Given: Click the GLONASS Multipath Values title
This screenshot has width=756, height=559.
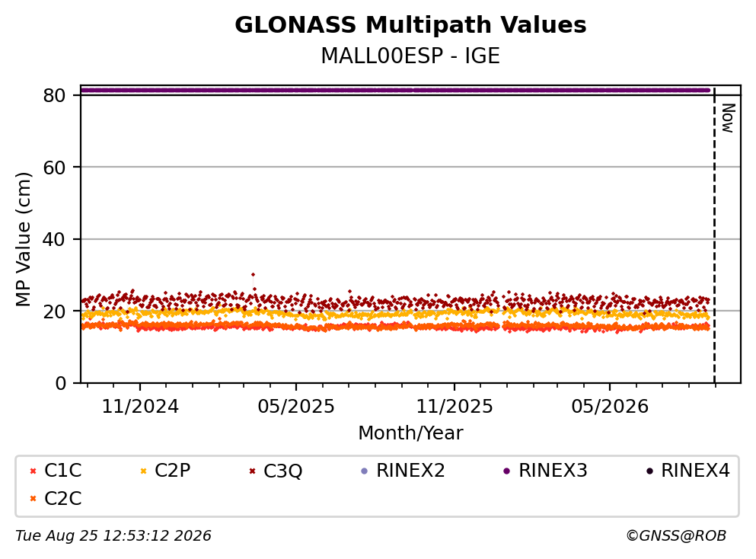Looking at the screenshot, I should (410, 24).
